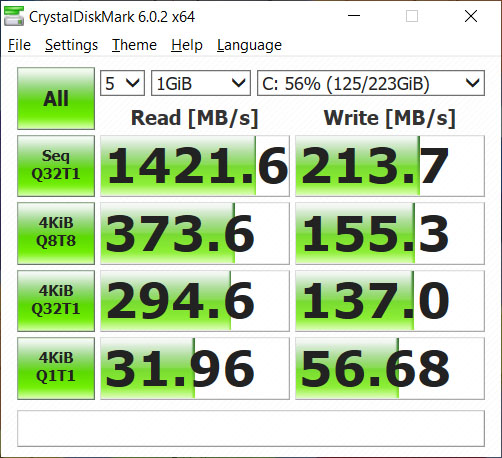
Task: Expand the drive selection dropdown C: 56%
Action: coord(371,83)
